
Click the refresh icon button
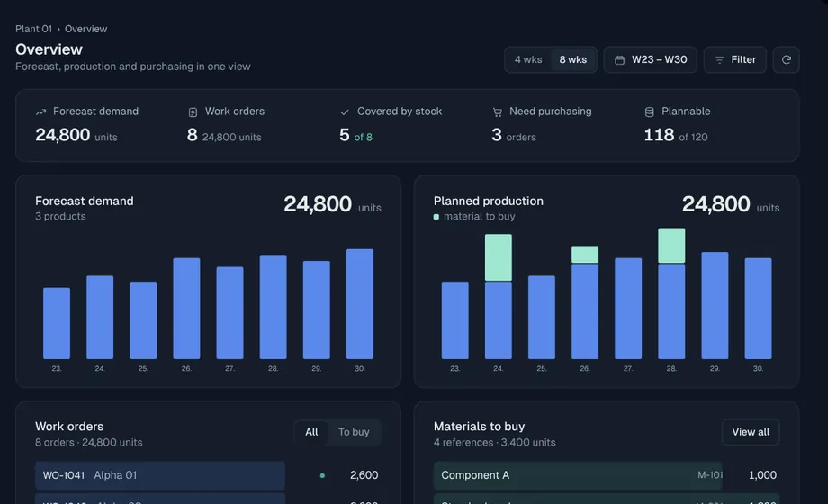point(786,59)
